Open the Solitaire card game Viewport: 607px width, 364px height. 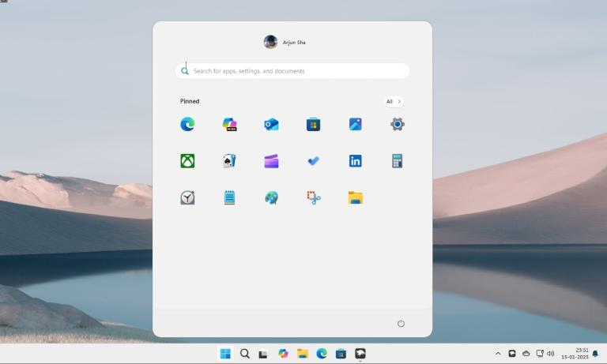point(229,161)
